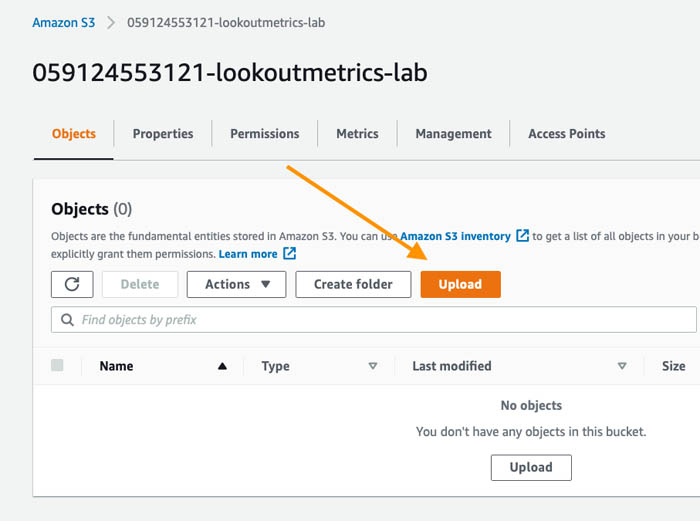The height and width of the screenshot is (521, 700).
Task: Open the Permissions tab
Action: tap(265, 134)
